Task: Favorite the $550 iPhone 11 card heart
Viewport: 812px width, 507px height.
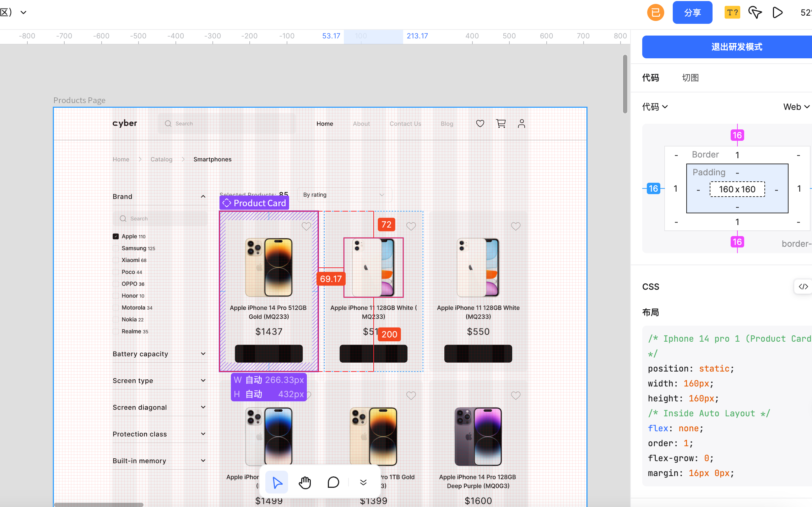Action: click(516, 226)
